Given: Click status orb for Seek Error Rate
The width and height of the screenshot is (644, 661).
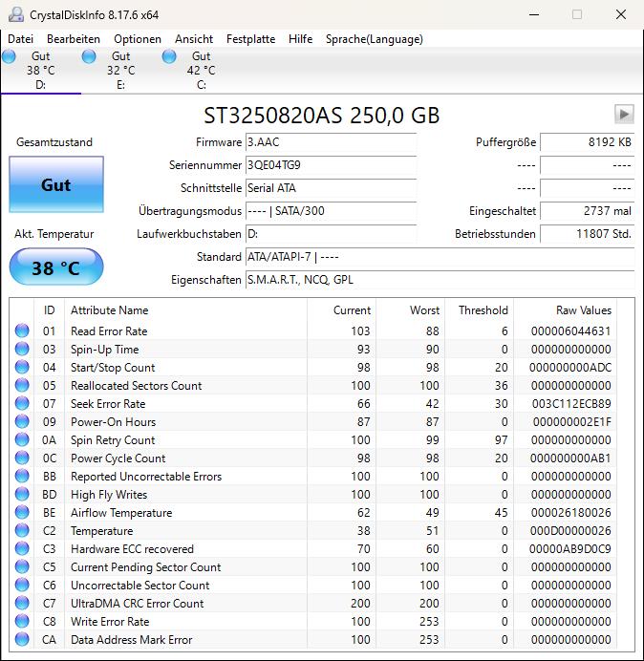Looking at the screenshot, I should point(22,403).
